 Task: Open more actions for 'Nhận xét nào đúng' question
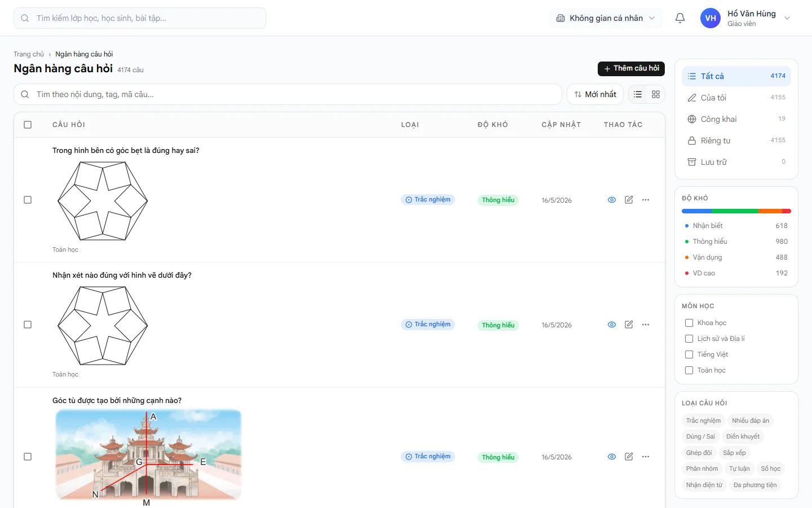[646, 325]
